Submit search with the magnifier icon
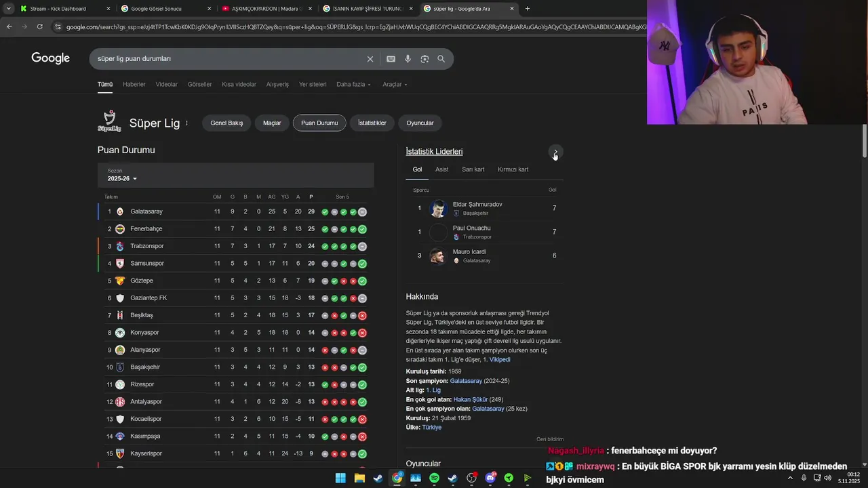Viewport: 868px width, 488px height. [441, 59]
